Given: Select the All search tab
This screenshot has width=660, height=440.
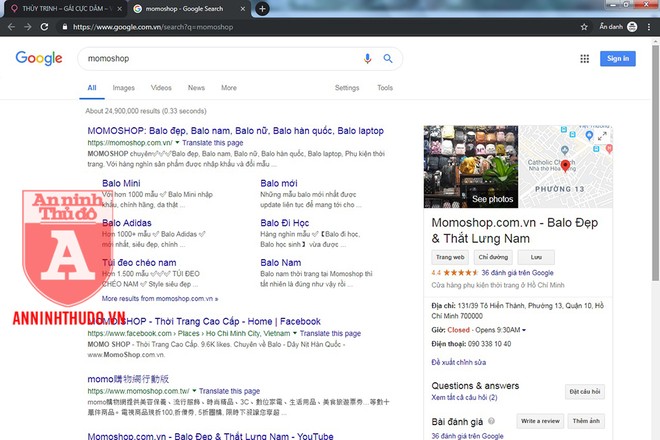Looking at the screenshot, I should [92, 88].
